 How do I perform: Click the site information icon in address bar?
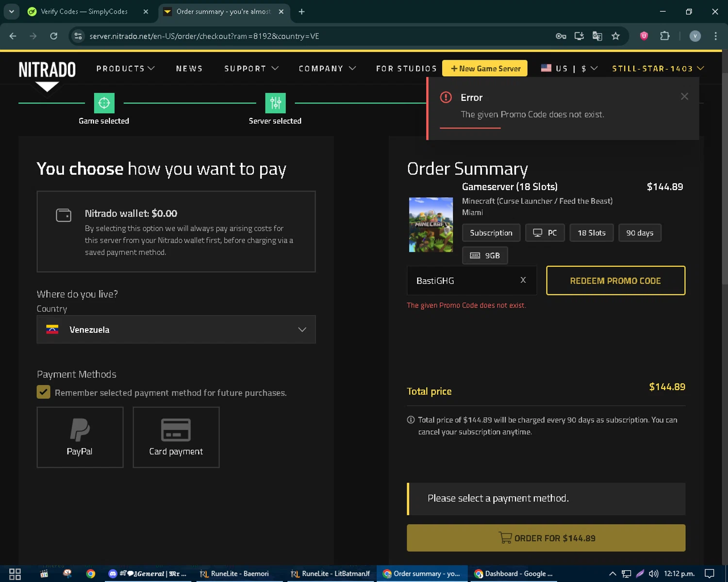tap(78, 36)
